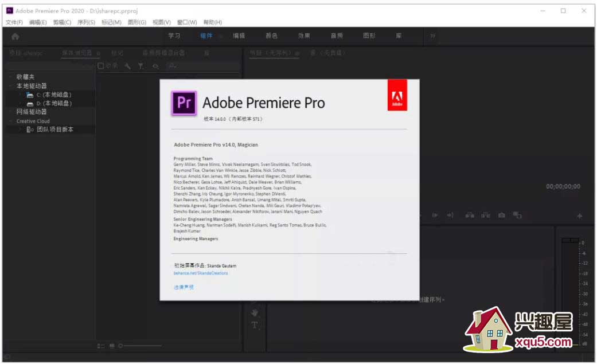Switch Media Browser to thumbnail view
The image size is (597, 364).
click(x=112, y=346)
